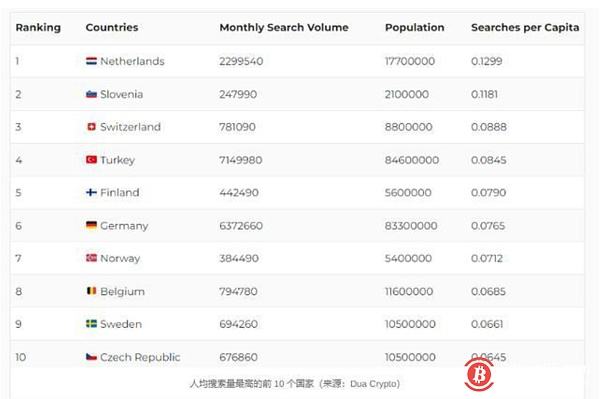
Task: Click the Dua Crypto source caption
Action: 295,383
